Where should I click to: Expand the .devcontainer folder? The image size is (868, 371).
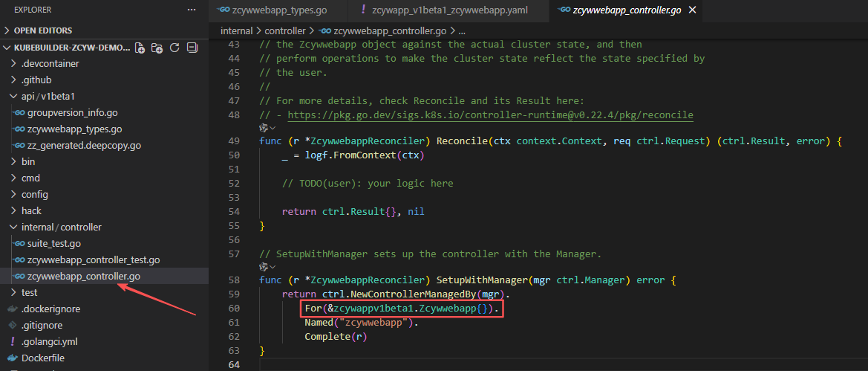[50, 63]
